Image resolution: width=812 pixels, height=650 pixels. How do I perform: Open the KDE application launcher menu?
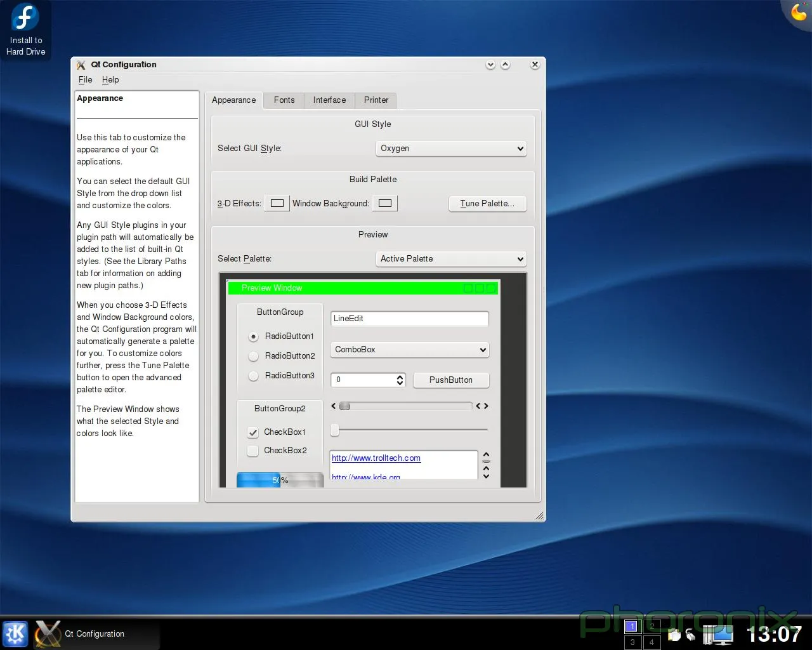tap(15, 633)
